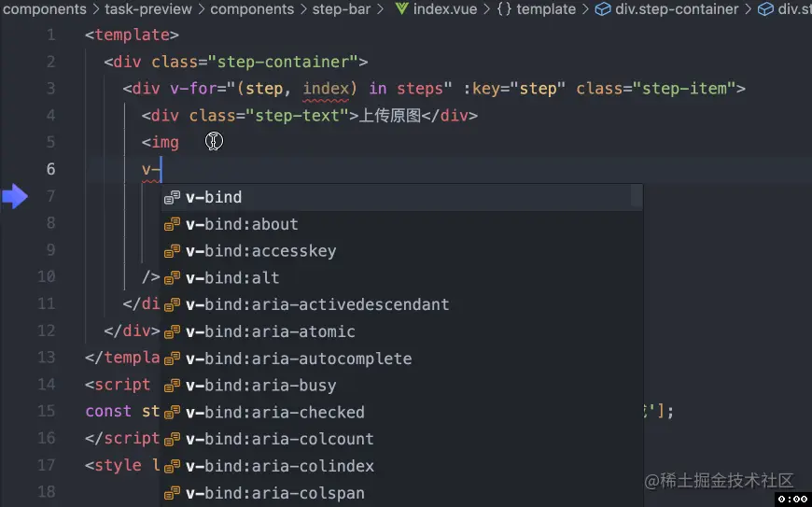Screen dimensions: 812x507
Task: Click line number 1 in gutter
Action: [x=50, y=35]
